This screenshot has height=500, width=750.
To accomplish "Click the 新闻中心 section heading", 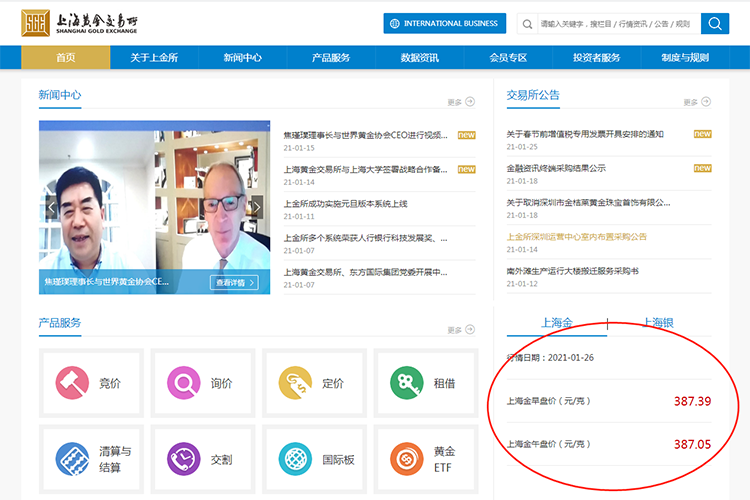I will tap(60, 95).
